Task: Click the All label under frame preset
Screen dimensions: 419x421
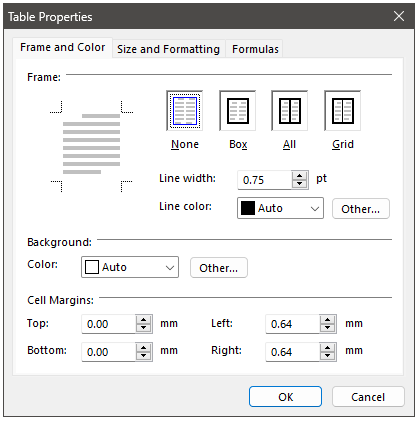Action: pyautogui.click(x=289, y=144)
